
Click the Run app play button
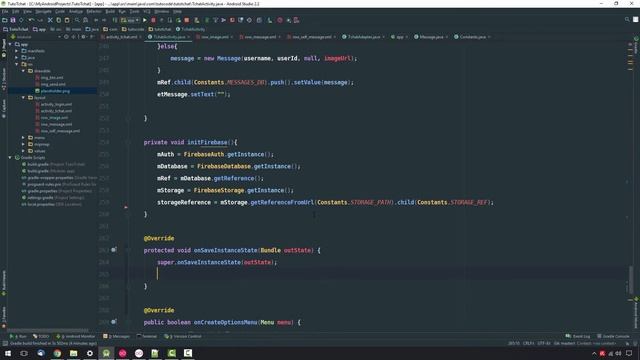[144, 20]
